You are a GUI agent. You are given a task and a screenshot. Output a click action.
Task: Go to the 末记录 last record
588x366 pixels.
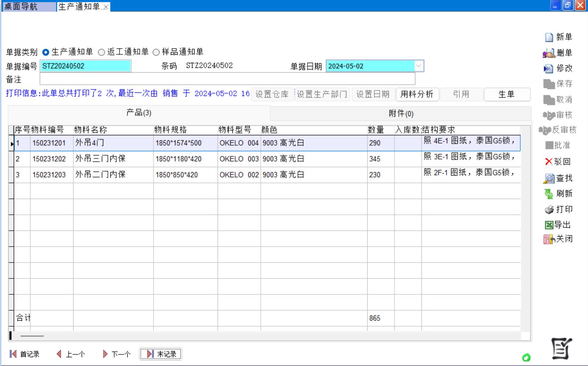[x=161, y=354]
